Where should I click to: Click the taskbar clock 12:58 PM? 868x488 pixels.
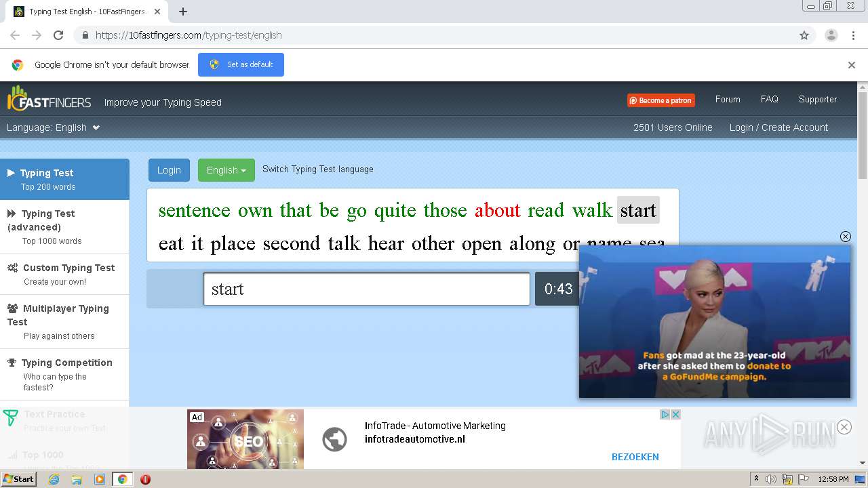point(833,479)
